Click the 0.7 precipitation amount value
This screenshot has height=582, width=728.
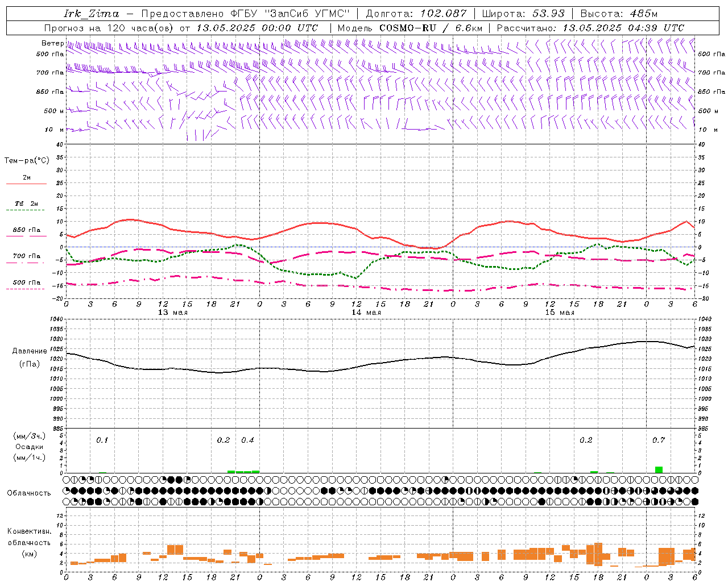click(x=659, y=440)
